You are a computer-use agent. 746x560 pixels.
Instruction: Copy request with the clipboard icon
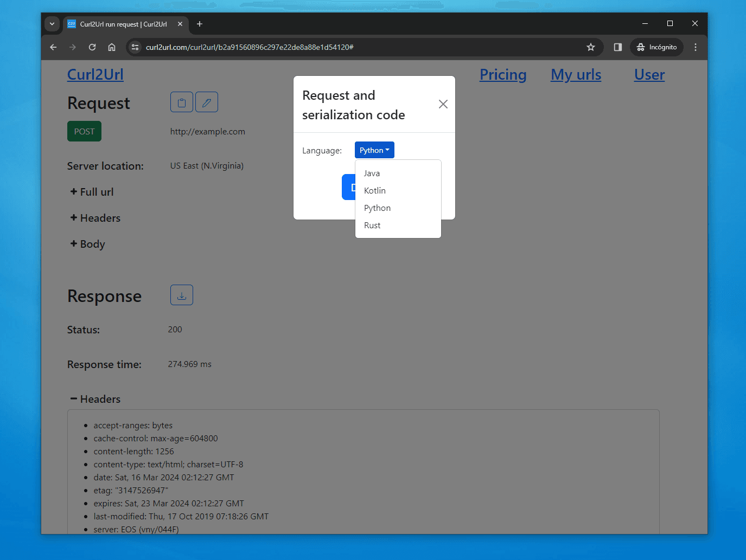(x=182, y=102)
